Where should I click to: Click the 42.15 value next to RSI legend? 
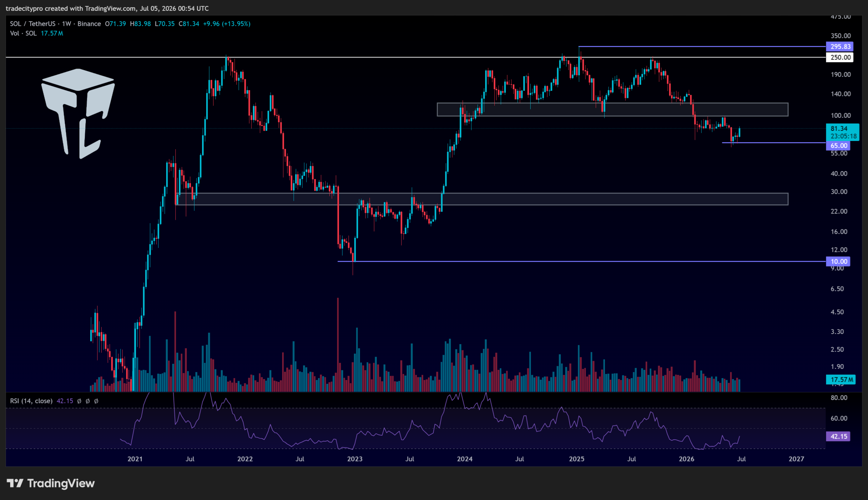[x=65, y=401]
